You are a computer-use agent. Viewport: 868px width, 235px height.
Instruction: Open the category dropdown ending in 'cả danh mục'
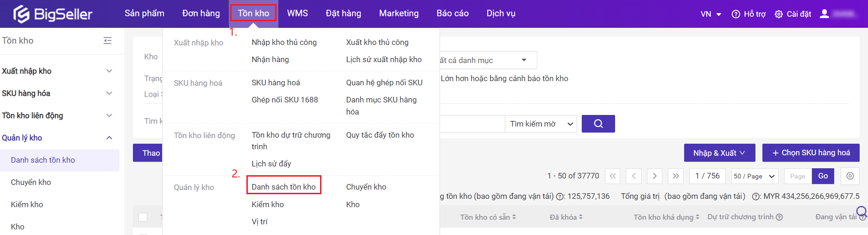coord(488,60)
